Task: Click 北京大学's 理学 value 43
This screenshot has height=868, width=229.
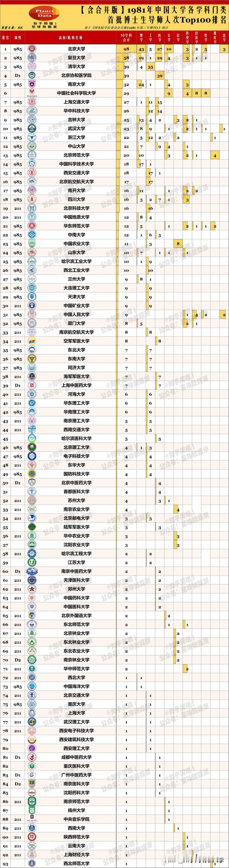Action: (x=141, y=49)
